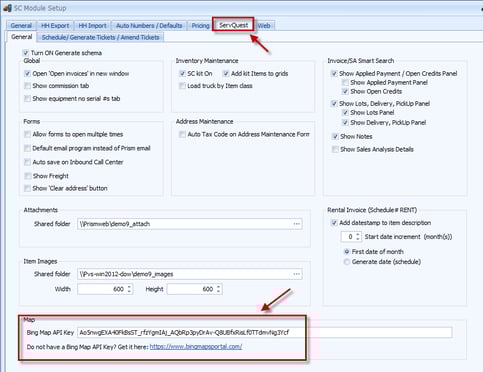Image resolution: width=483 pixels, height=372 pixels.
Task: Toggle Add datestamp to item description
Action: point(334,223)
